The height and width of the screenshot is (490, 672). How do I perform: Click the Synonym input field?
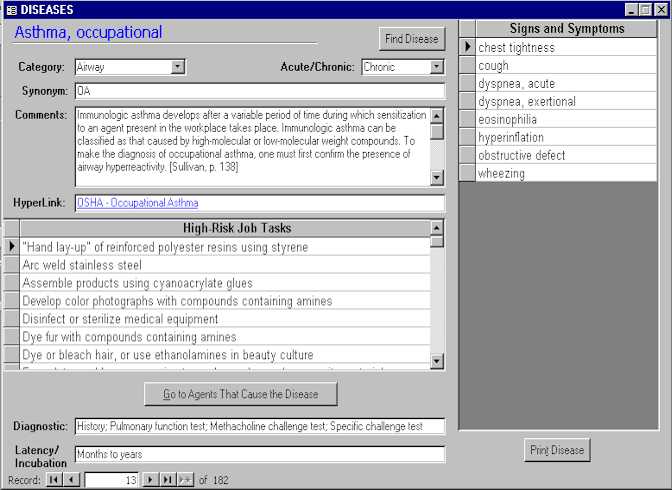(x=259, y=91)
